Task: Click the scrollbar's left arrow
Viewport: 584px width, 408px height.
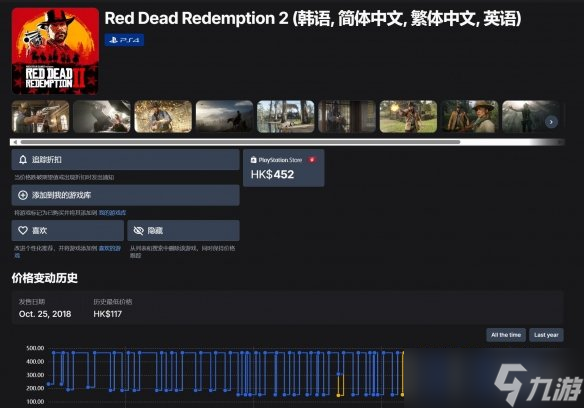Action: point(15,142)
